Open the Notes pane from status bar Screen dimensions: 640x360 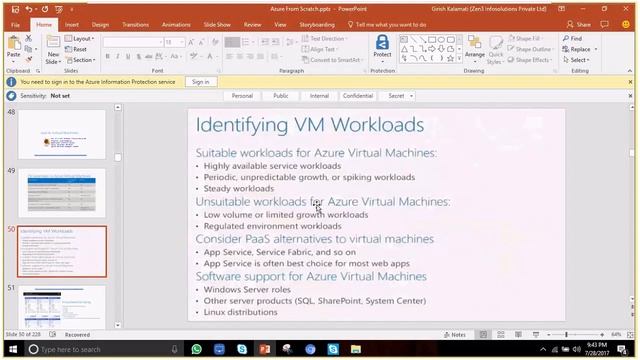click(x=455, y=335)
